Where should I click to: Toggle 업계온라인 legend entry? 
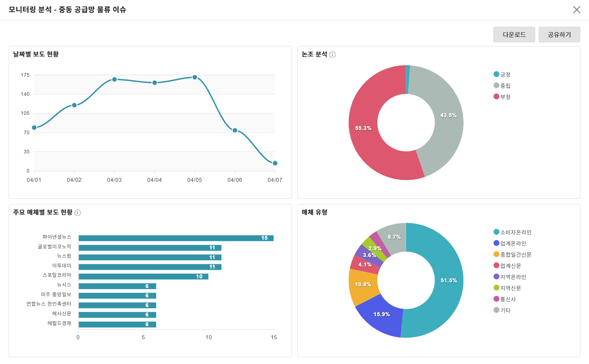(x=510, y=243)
